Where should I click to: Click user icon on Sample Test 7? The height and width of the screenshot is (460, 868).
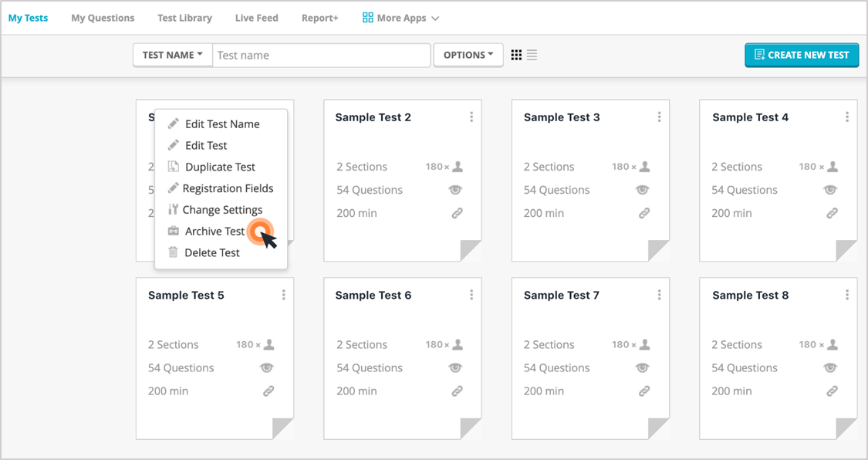pos(643,344)
